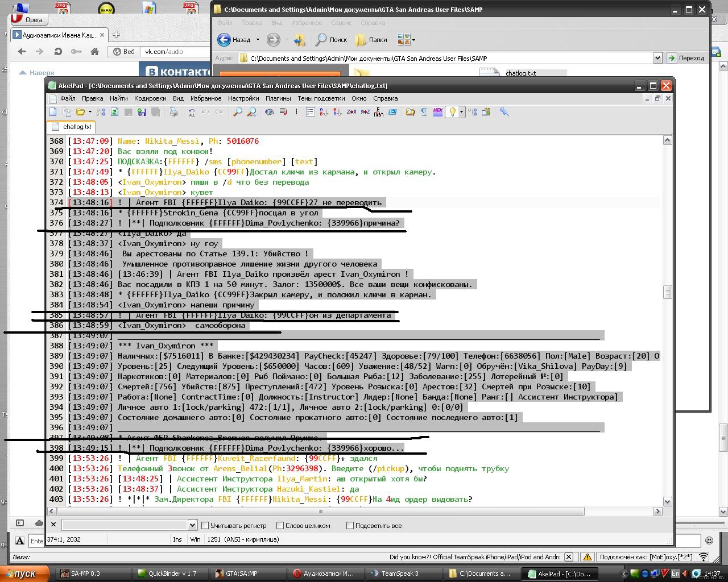The image size is (728, 582).
Task: Click the Redo arrow icon
Action: pos(219,112)
